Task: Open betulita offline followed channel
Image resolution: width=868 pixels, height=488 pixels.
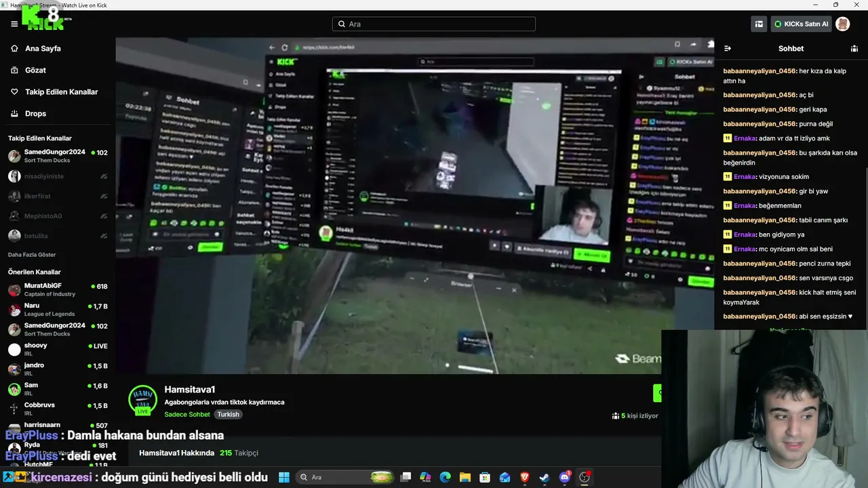Action: [58, 235]
